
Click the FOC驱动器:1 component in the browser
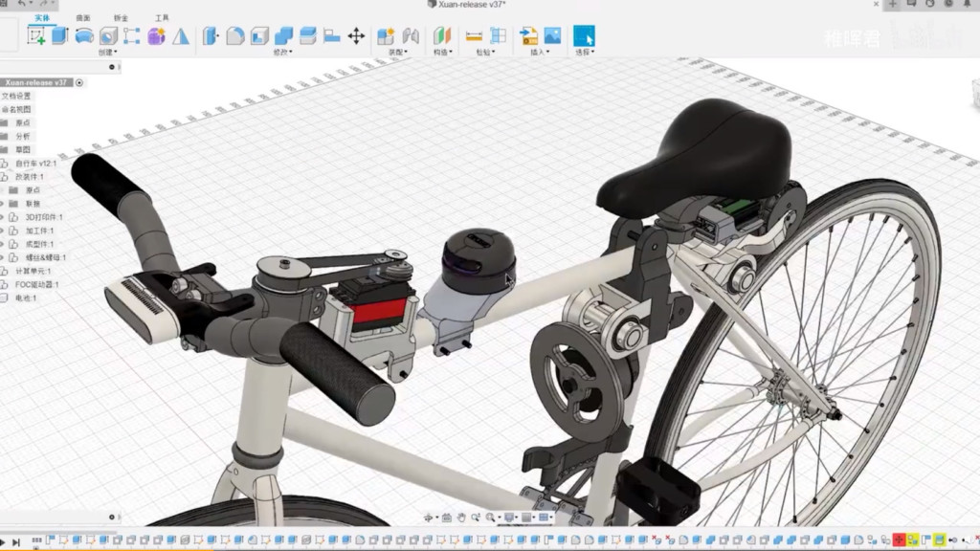coord(36,284)
